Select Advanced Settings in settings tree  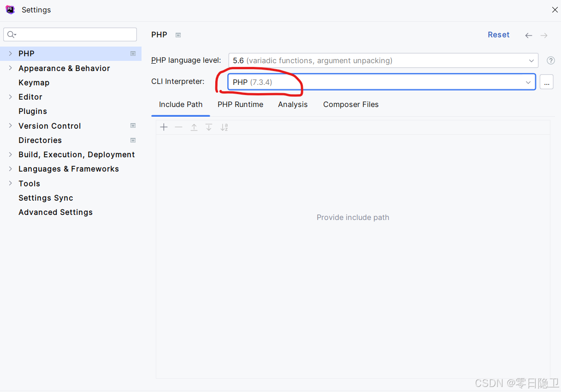(55, 212)
